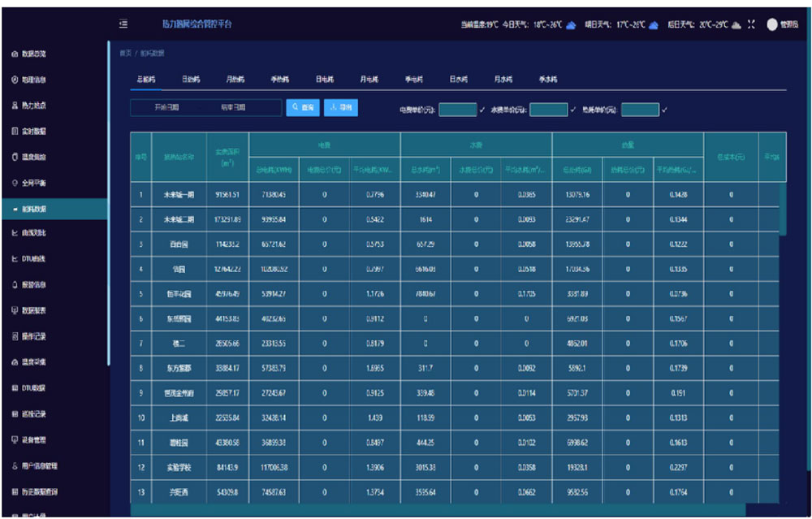Switch to the 日热耗 tab

pyautogui.click(x=191, y=80)
